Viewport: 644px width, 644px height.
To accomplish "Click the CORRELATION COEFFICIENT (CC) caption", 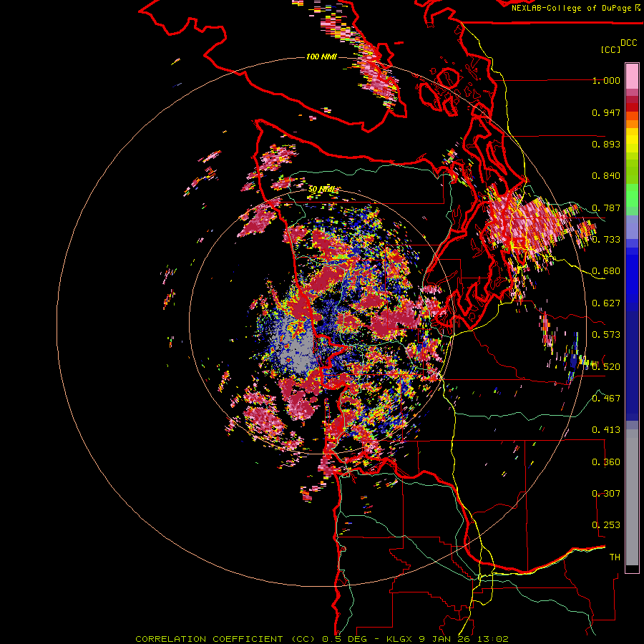I will point(225,639).
